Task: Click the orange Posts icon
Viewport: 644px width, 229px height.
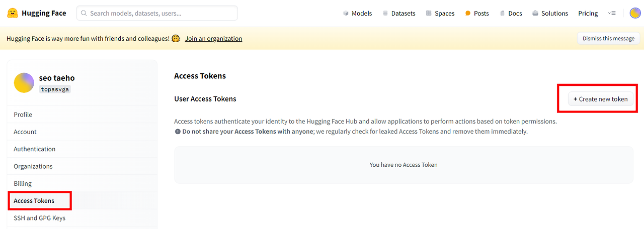Action: point(468,14)
